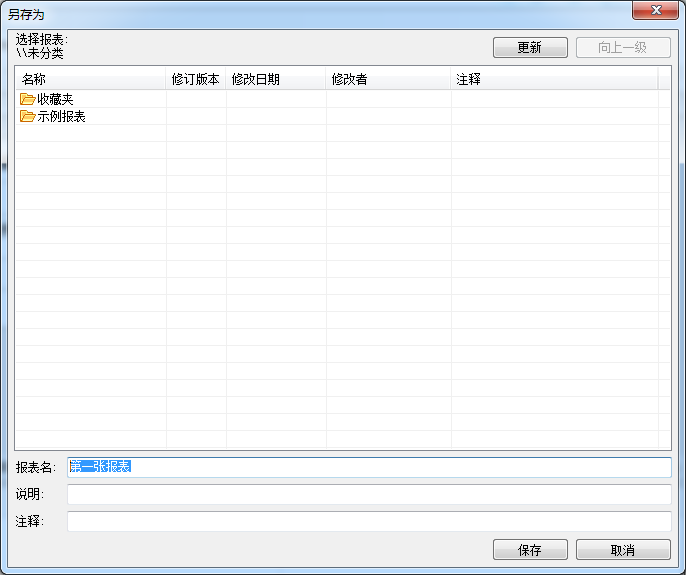
Task: Select the 示例报表 folder name
Action: [x=61, y=116]
